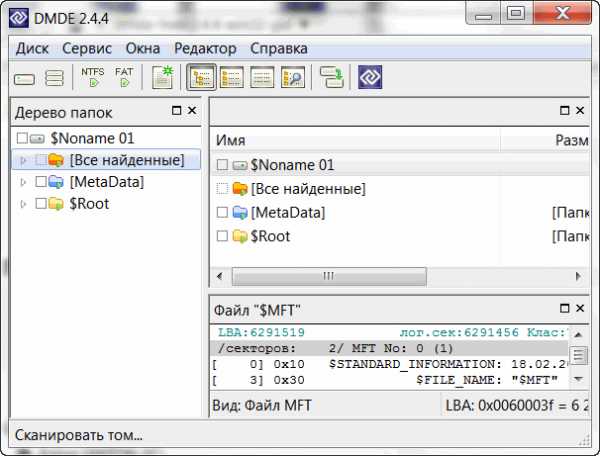Click the folder icon next to [Все найденные] in tree
Viewport: 600px width, 456px height.
[x=56, y=160]
